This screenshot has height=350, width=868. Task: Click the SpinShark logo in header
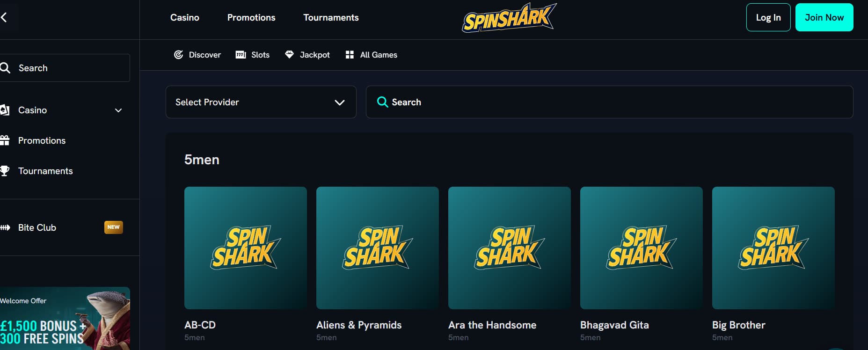tap(509, 18)
